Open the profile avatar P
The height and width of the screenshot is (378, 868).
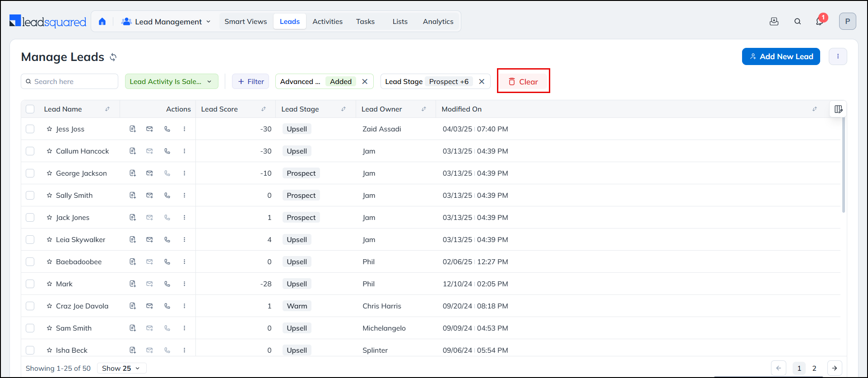(x=847, y=21)
